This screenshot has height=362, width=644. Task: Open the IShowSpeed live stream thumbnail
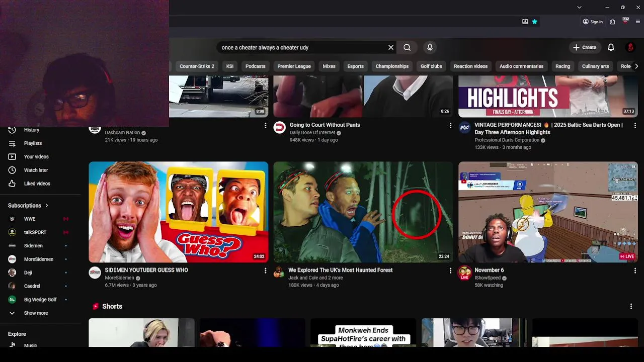[548, 212]
